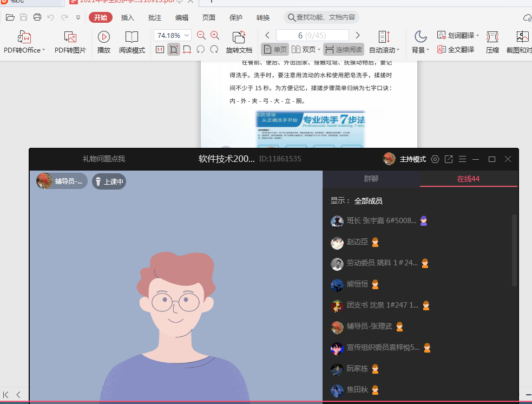Image resolution: width=532 pixels, height=404 pixels.
Task: Expand the 74.18% zoom level dropdown
Action: pyautogui.click(x=187, y=35)
